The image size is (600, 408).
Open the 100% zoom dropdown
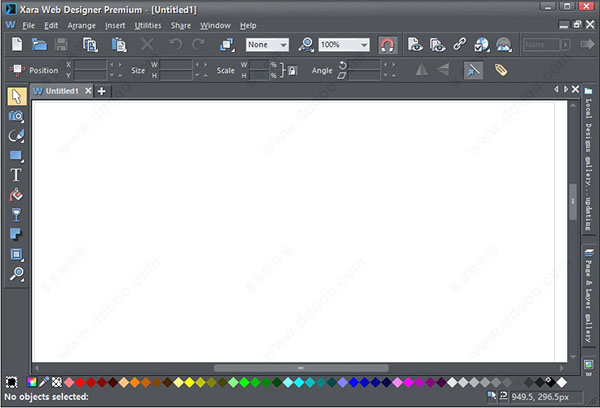(x=344, y=45)
